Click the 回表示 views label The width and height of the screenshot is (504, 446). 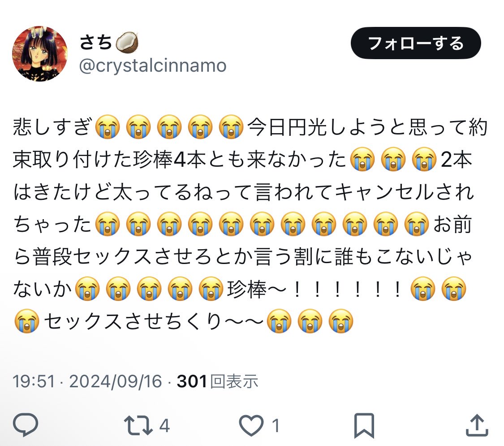(x=234, y=381)
